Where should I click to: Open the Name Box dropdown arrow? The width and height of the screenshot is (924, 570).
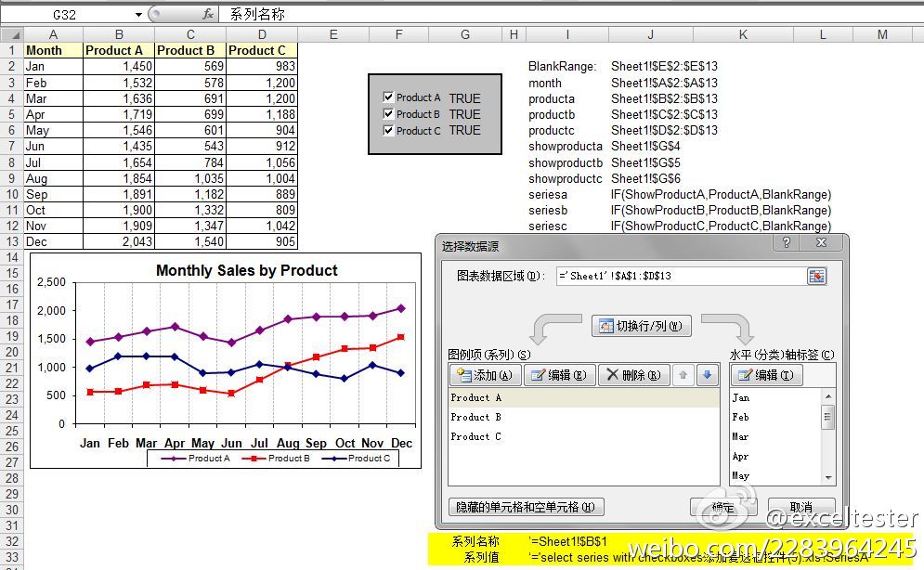coord(139,15)
